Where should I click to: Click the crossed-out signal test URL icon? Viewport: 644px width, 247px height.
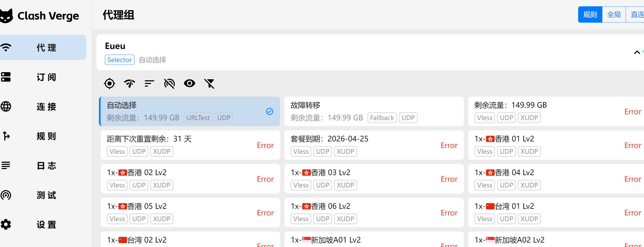tap(169, 84)
